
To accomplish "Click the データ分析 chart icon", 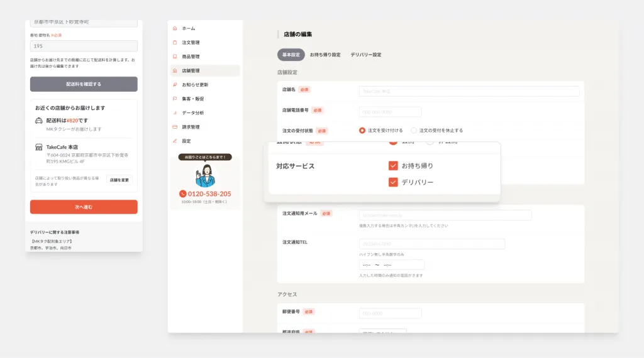I will tap(175, 112).
